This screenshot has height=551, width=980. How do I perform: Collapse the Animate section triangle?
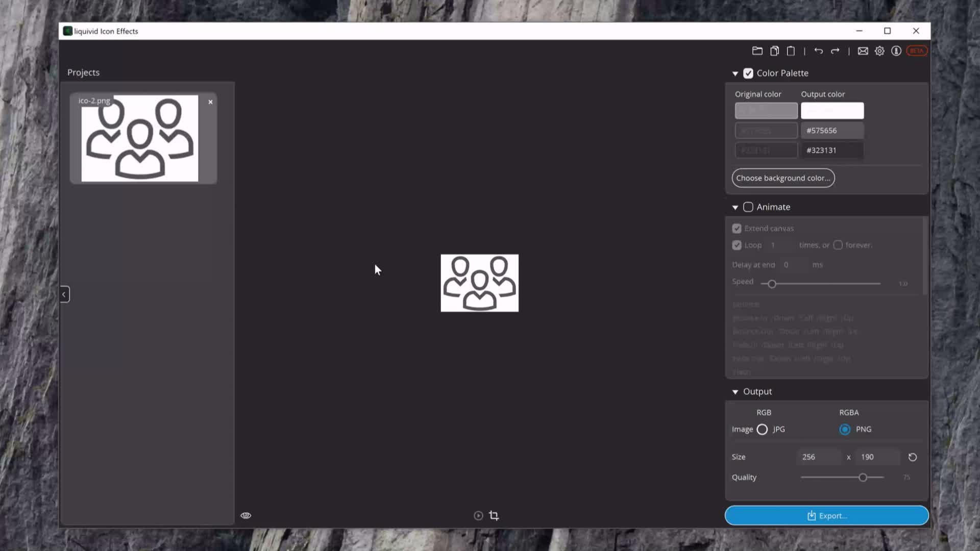pos(735,208)
